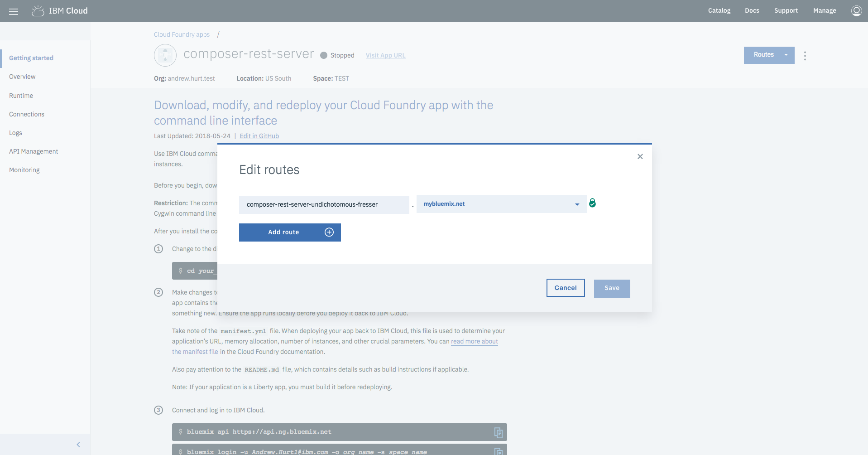
Task: Expand the Routes dropdown arrow
Action: pyautogui.click(x=786, y=55)
